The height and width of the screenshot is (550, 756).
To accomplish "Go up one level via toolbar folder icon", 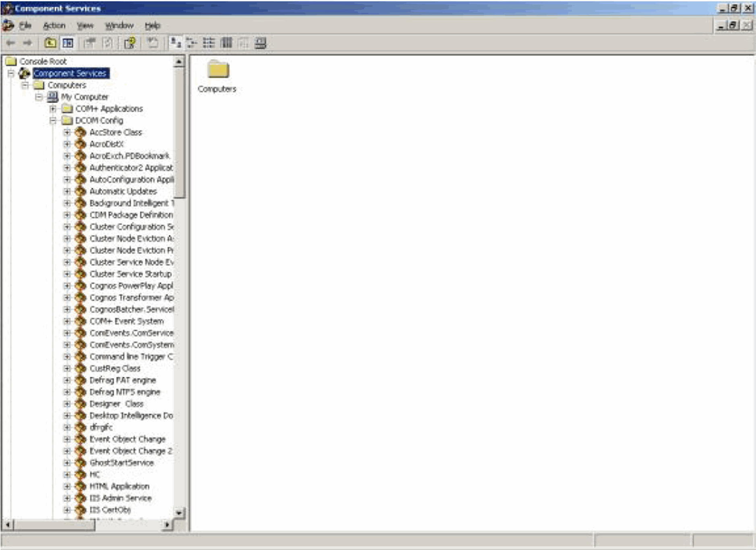I will click(x=50, y=43).
